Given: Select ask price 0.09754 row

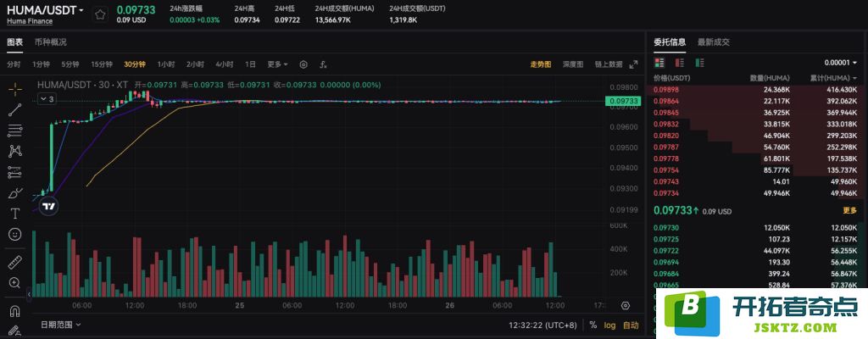Looking at the screenshot, I should coord(755,170).
